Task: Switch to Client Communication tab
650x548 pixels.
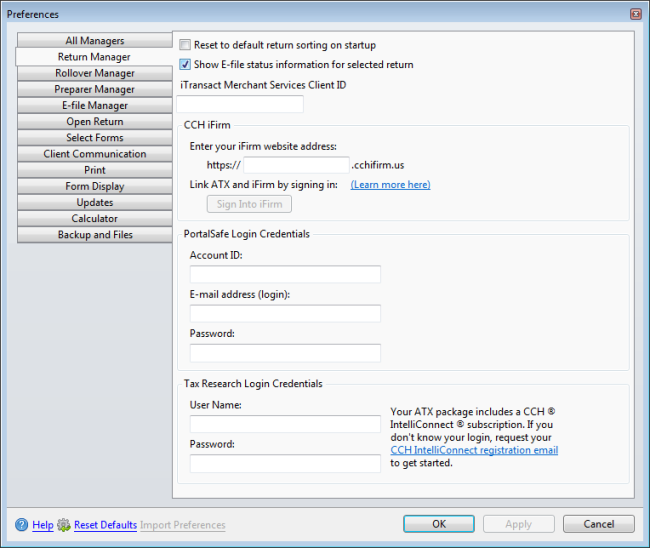Action: pyautogui.click(x=95, y=154)
